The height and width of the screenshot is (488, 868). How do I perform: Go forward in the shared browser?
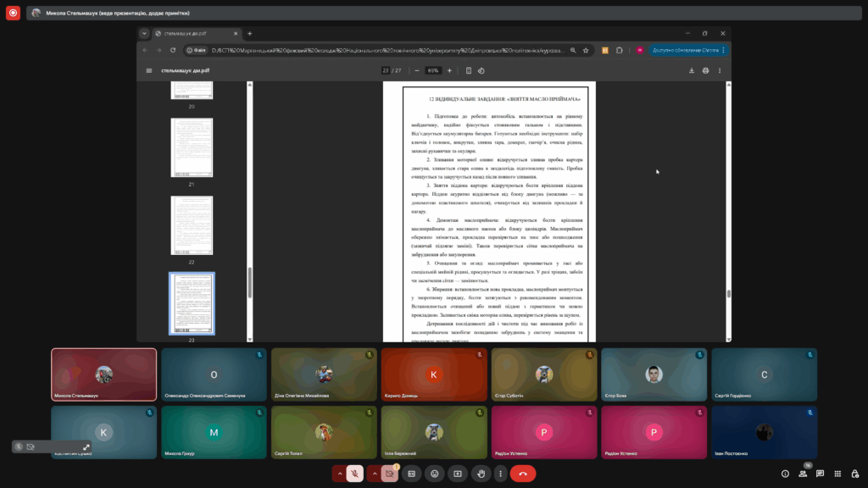[x=159, y=50]
